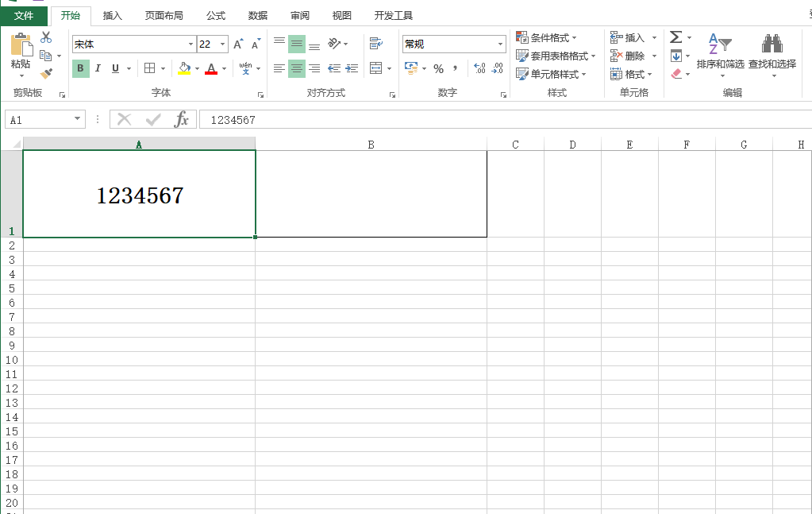This screenshot has height=514, width=812.
Task: Click the Cut scissors icon
Action: 46,37
